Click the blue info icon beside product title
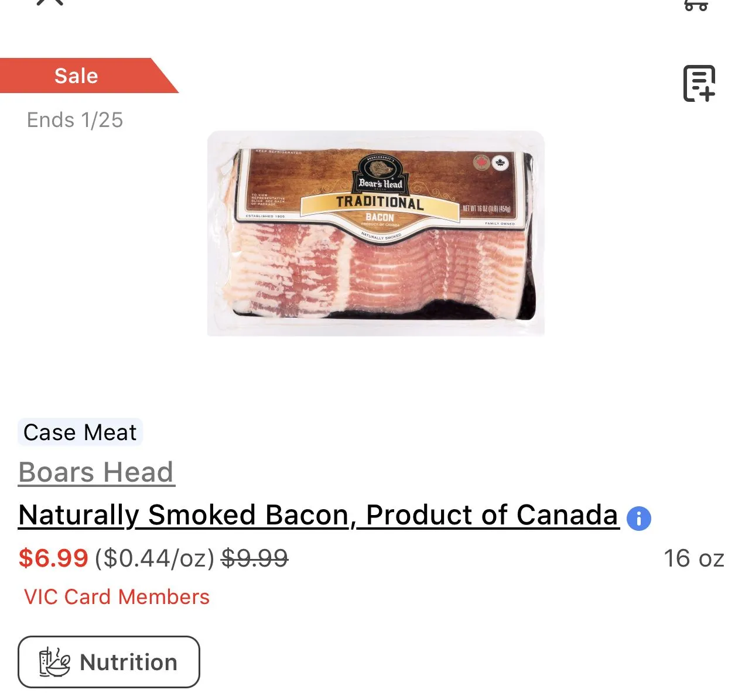The image size is (752, 700). 638,519
